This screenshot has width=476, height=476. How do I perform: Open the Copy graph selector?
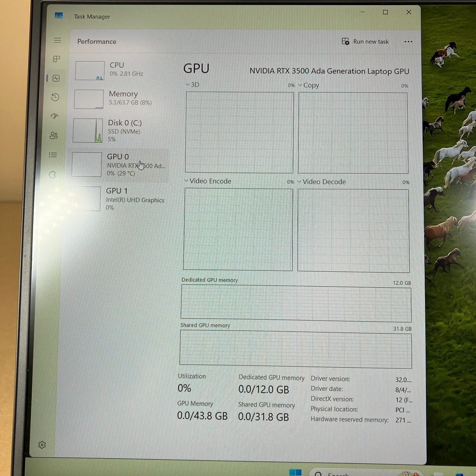coord(300,85)
